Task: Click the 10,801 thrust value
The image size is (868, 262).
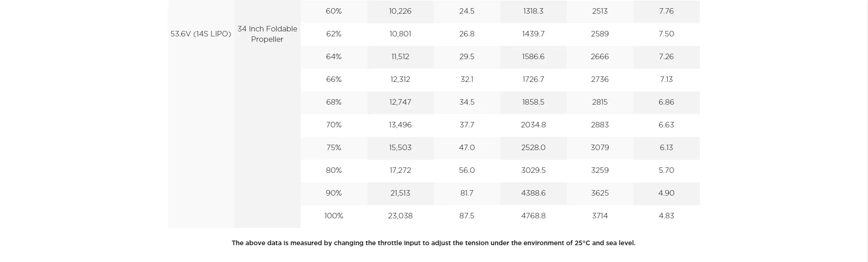Action: pos(401,34)
